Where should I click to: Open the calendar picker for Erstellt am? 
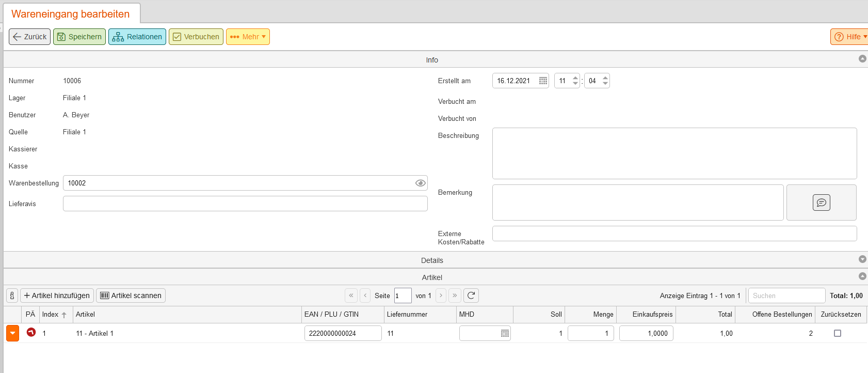tap(543, 81)
